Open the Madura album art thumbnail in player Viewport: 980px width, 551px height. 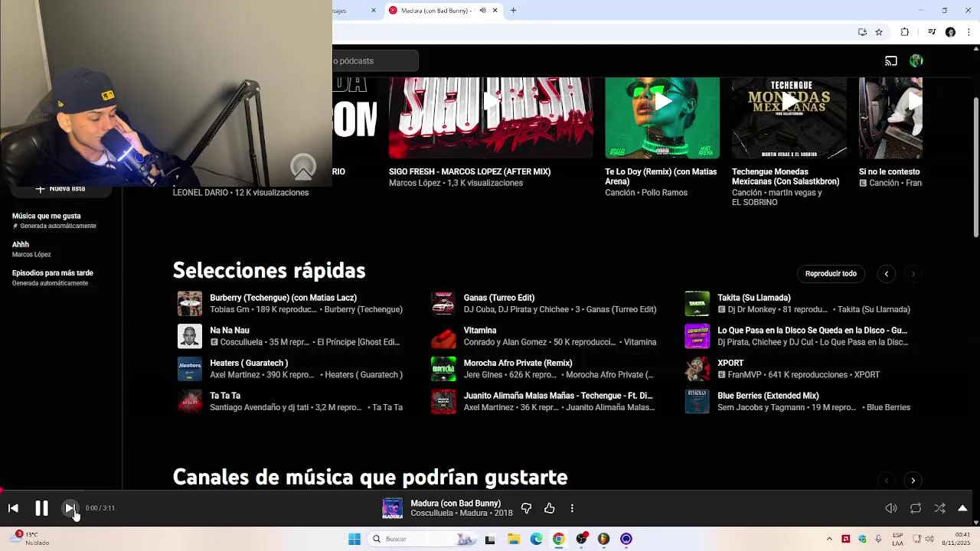(x=392, y=508)
